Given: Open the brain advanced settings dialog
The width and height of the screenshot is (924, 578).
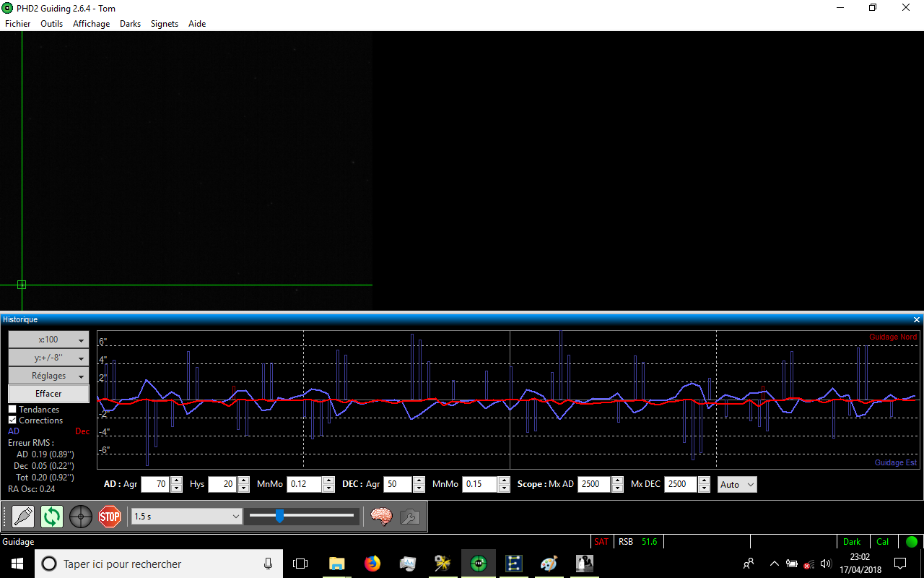Looking at the screenshot, I should point(381,517).
